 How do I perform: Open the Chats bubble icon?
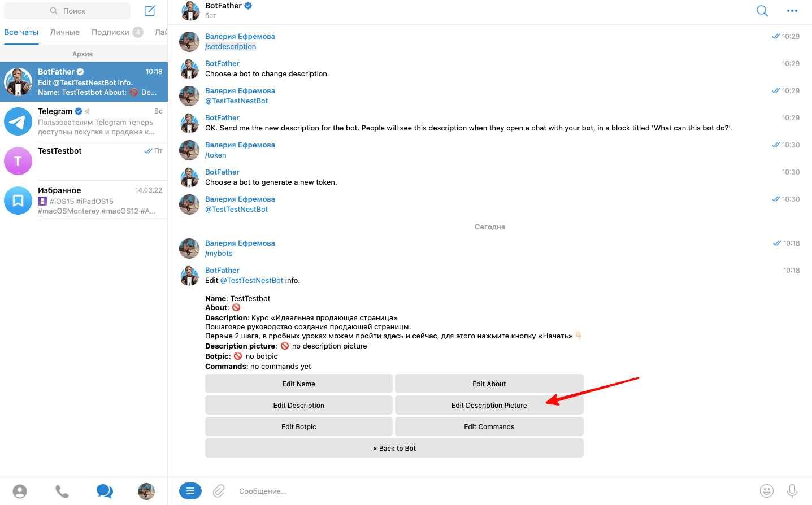coord(105,491)
